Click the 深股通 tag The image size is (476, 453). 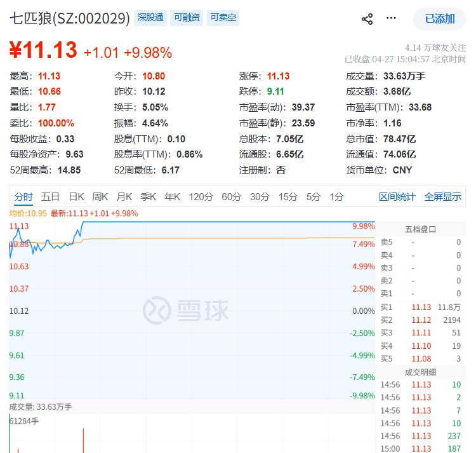150,18
